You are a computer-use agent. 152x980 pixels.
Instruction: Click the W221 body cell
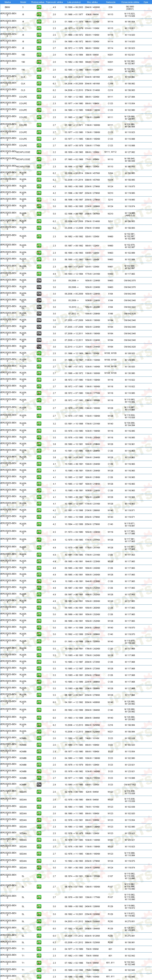[x=111, y=731]
